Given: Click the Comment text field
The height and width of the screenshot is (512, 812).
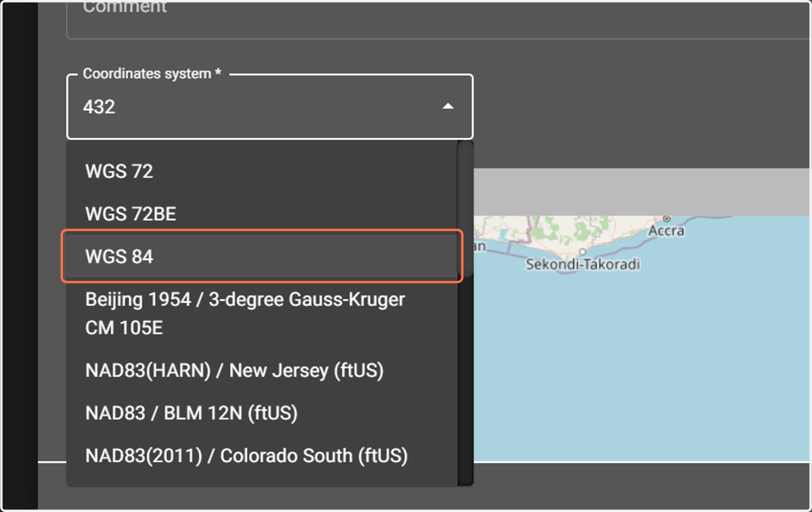Looking at the screenshot, I should tap(438, 19).
